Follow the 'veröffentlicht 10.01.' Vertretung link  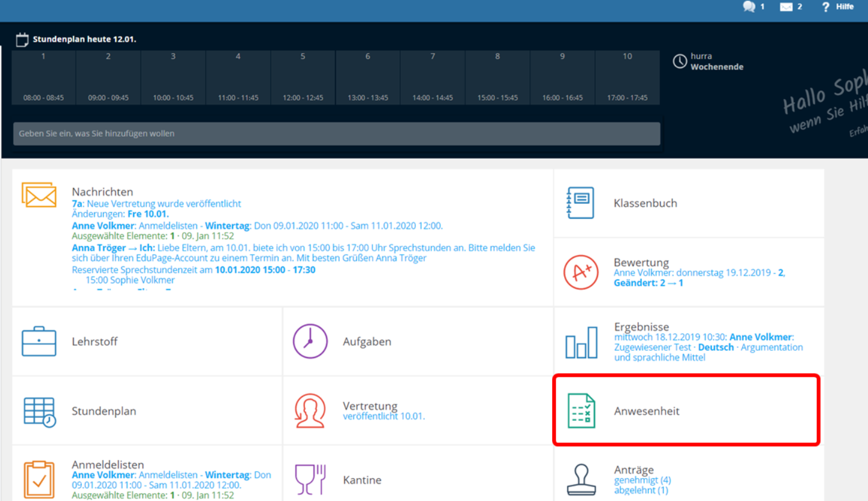pyautogui.click(x=383, y=416)
